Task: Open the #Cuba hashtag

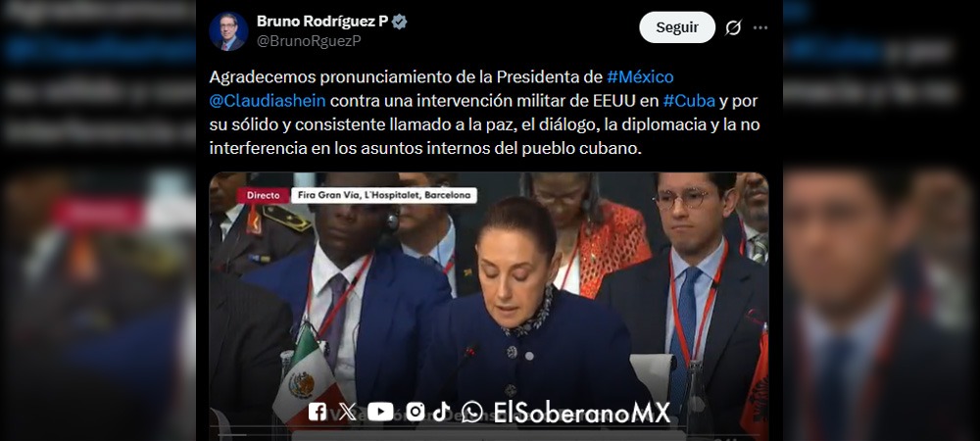Action: click(x=689, y=101)
